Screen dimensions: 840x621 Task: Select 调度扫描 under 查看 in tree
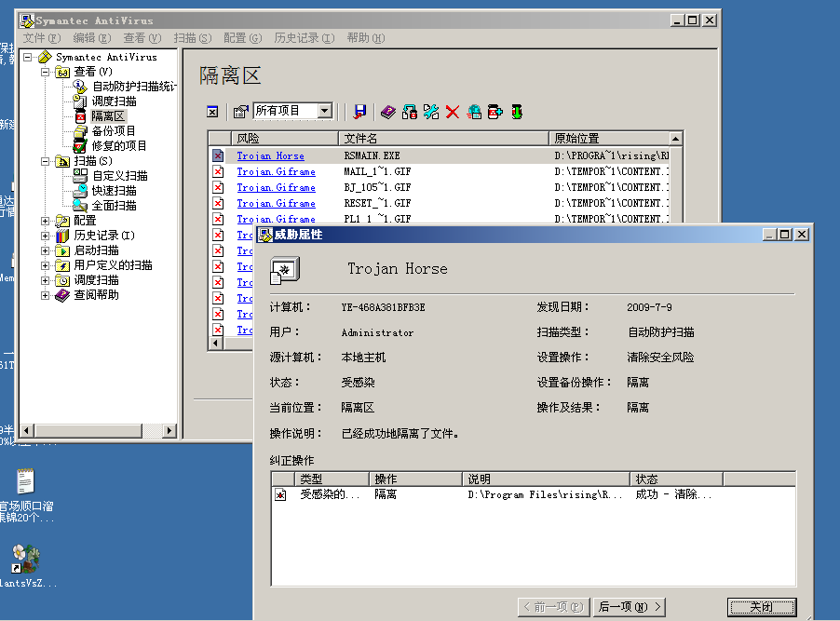point(114,101)
